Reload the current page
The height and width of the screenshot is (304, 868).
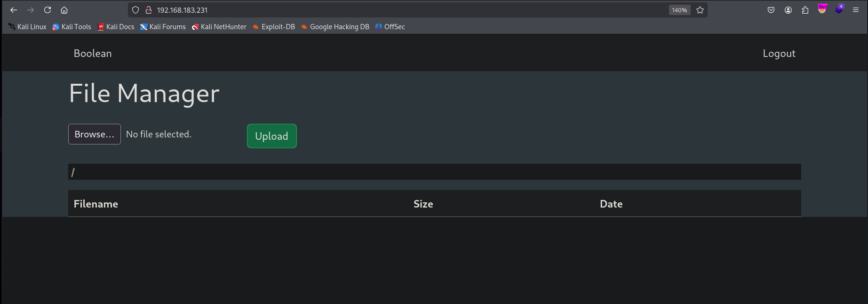pyautogui.click(x=48, y=10)
